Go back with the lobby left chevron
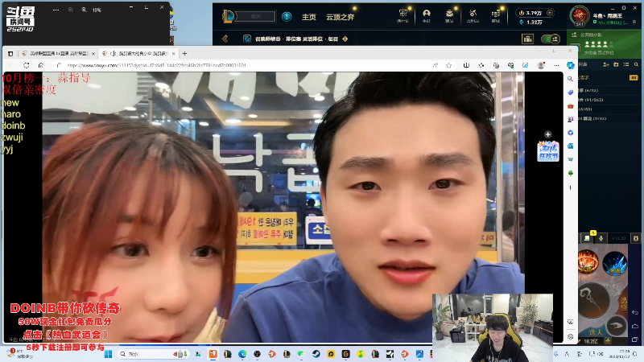Screen dimensions: 644x362 pyautogui.click(x=225, y=39)
